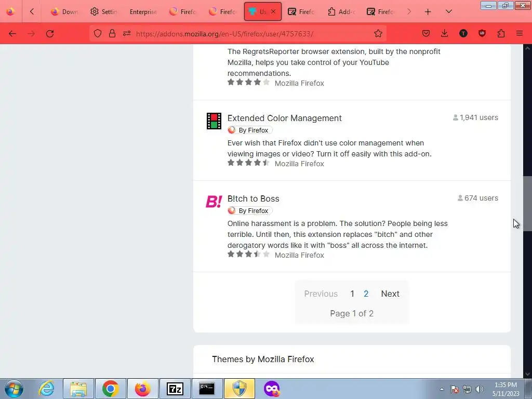Open the Downloads arrow icon
The width and height of the screenshot is (532, 399).
tap(445, 33)
